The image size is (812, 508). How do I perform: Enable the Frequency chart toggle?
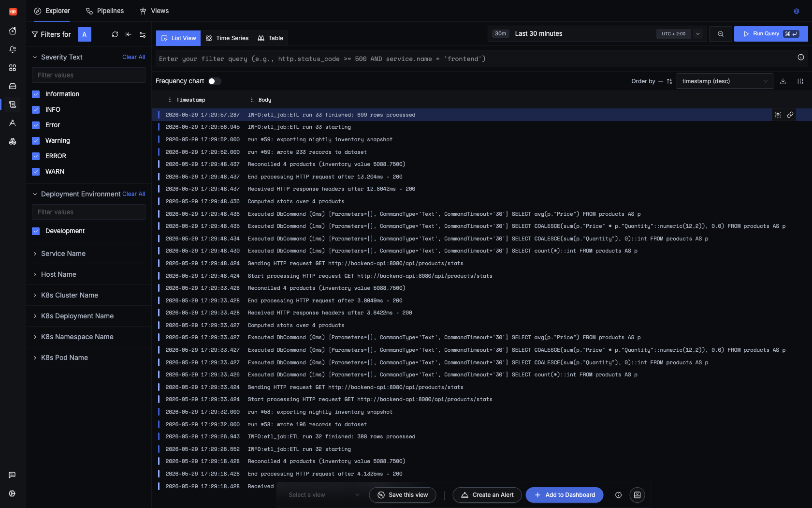point(215,81)
